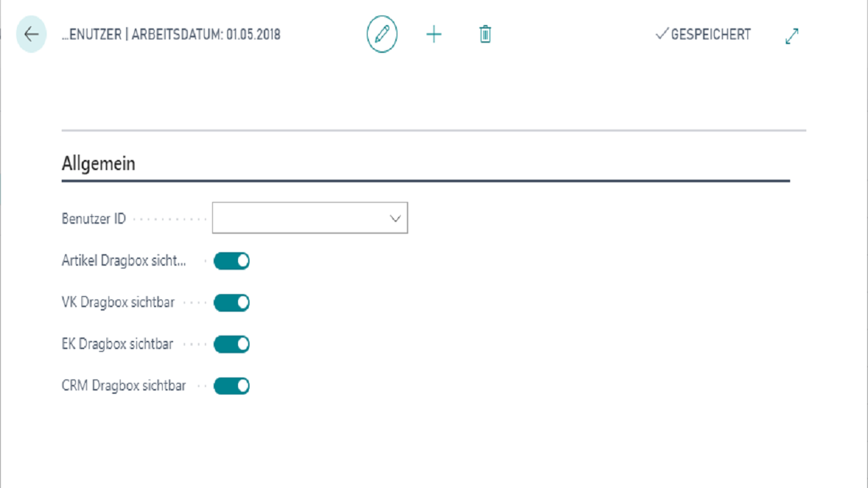868x488 pixels.
Task: Click the checkmark beside Gespeichert
Action: pyautogui.click(x=661, y=34)
